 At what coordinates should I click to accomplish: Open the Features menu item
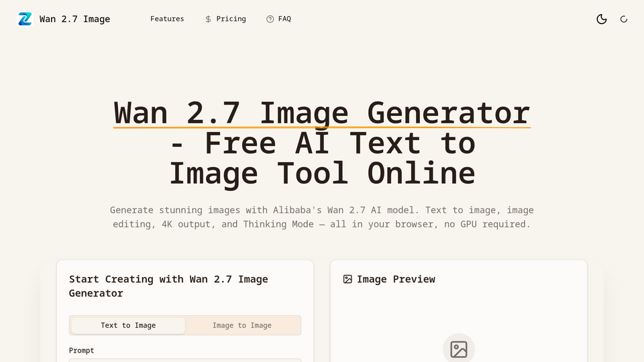pos(167,19)
